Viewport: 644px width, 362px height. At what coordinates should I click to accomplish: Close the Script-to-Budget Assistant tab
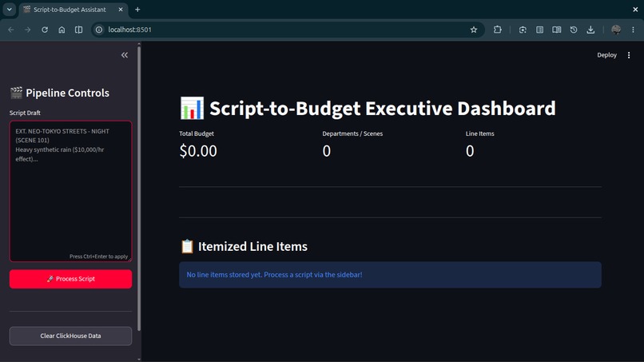tap(121, 10)
